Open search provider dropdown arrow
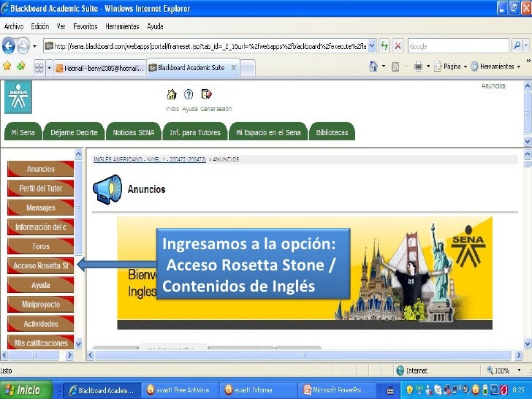The image size is (532, 399). pos(526,46)
